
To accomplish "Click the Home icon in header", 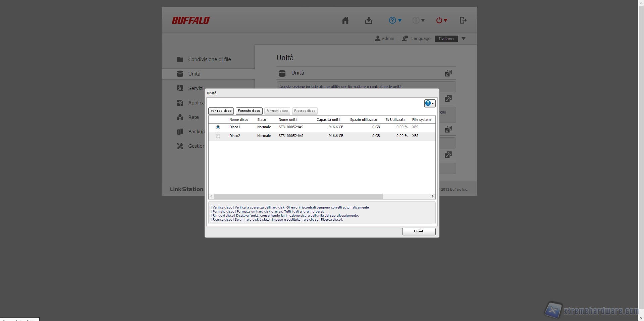I will pos(345,20).
